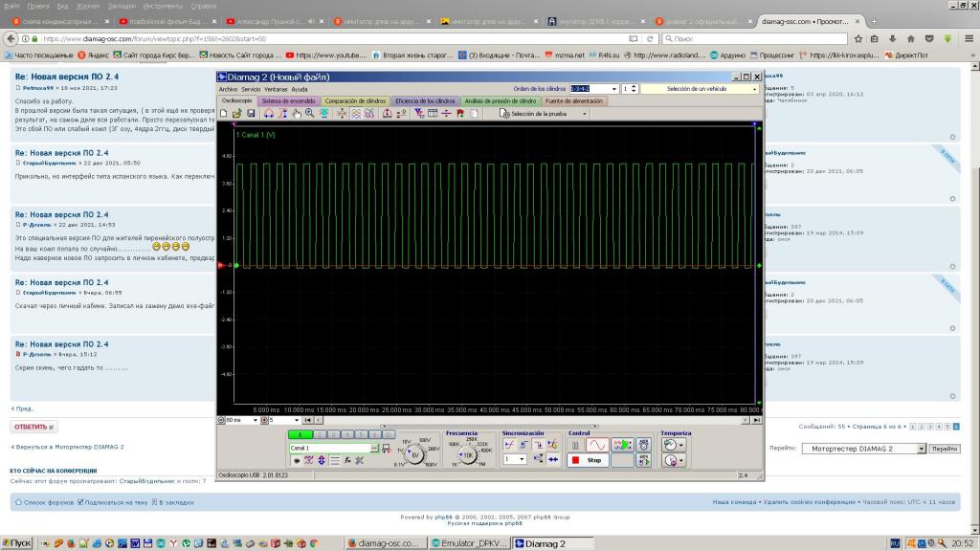Click the blank page report icon
Viewport: 980px width, 551px height.
point(474,113)
